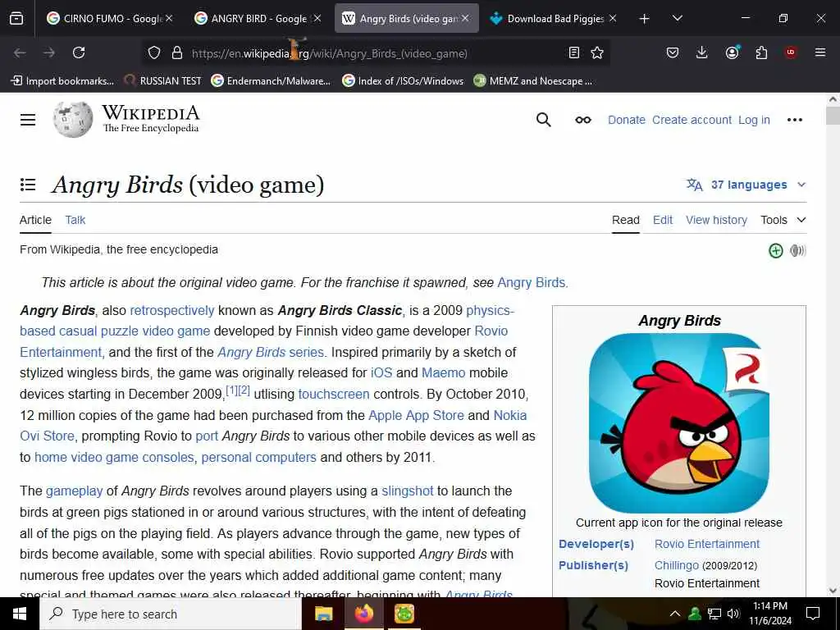Open the downloads panel

(702, 52)
